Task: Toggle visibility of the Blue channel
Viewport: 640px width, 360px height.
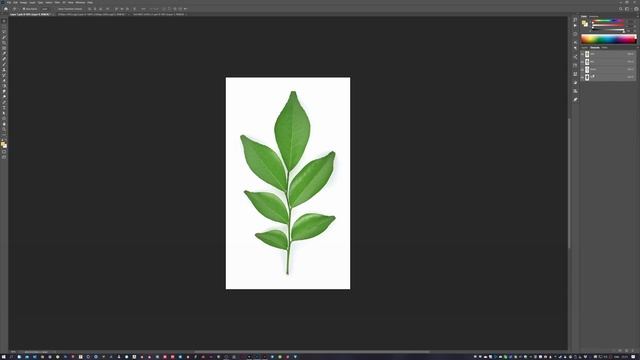Action: [x=582, y=77]
